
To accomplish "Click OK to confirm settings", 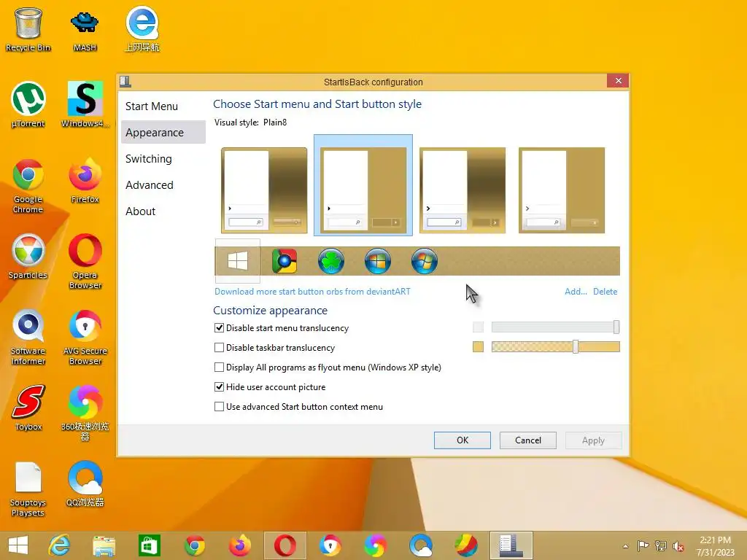I will [x=462, y=440].
